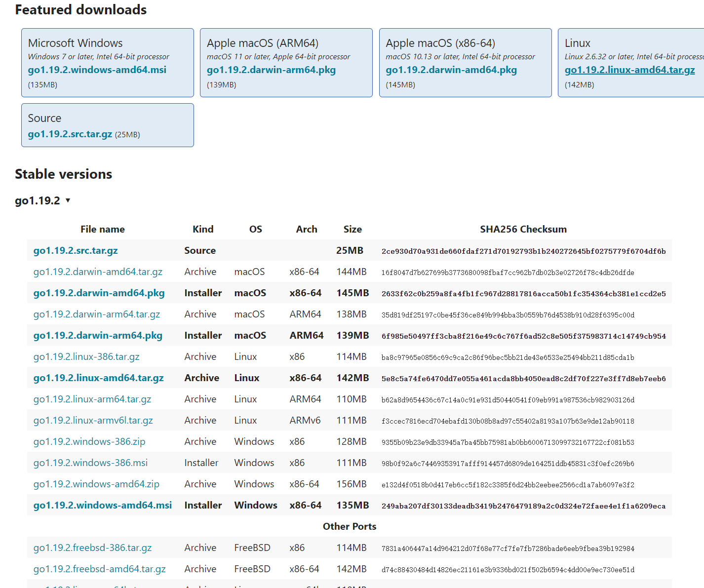704x588 pixels.
Task: Open go1.19.2.windows-amd64.msi table link
Action: pos(103,505)
